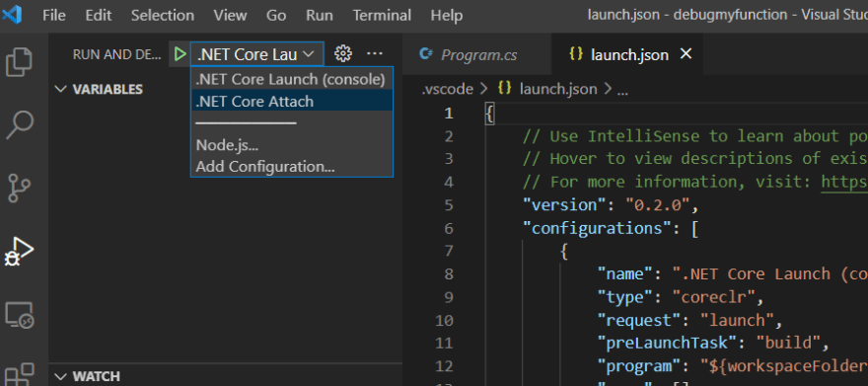Collapse the WATCH section

[x=88, y=376]
